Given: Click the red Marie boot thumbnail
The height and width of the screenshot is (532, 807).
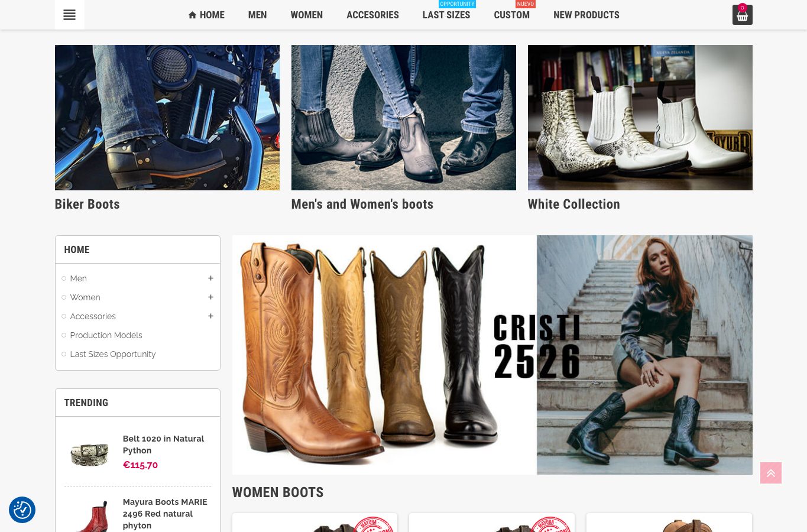Looking at the screenshot, I should [x=89, y=515].
